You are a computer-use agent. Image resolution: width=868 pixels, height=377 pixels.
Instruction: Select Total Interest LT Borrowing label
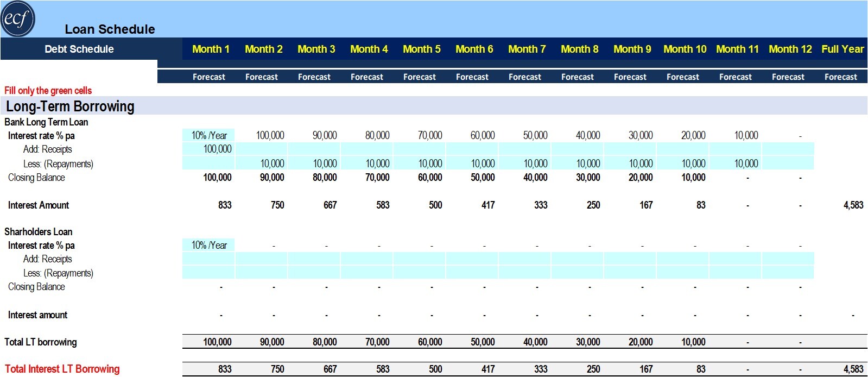62,369
